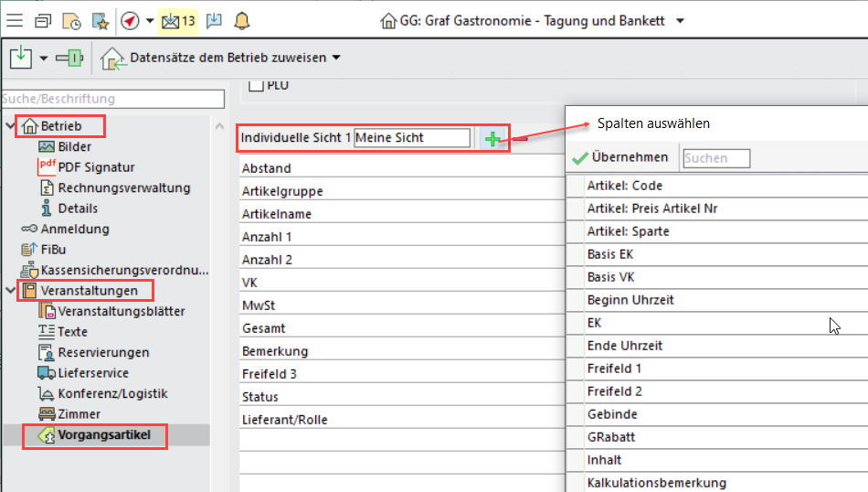Image resolution: width=868 pixels, height=492 pixels.
Task: Click the inbox envelope icon with 13
Action: coord(176,20)
